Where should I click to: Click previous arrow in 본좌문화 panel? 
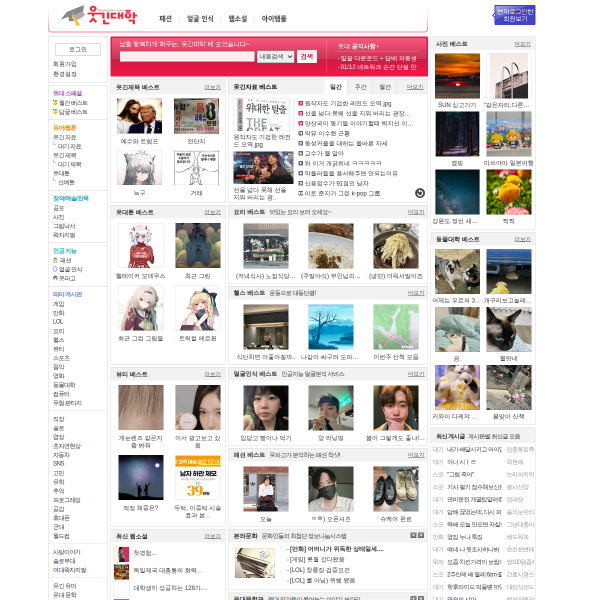click(x=413, y=536)
